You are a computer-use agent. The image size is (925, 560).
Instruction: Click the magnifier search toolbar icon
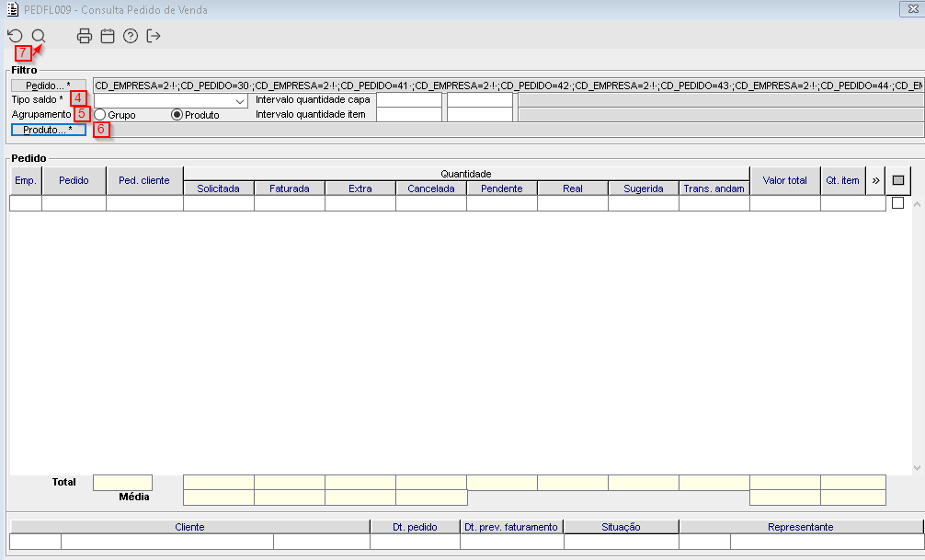(x=39, y=36)
